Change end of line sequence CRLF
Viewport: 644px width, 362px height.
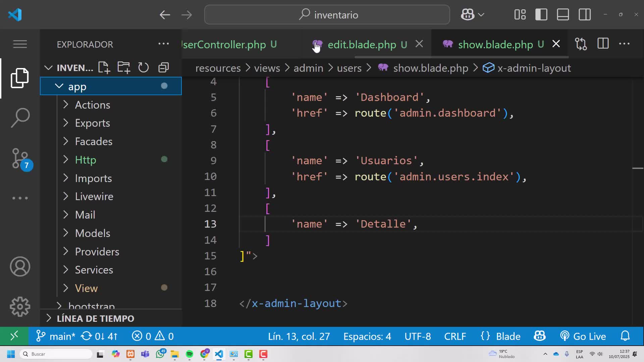[455, 336]
